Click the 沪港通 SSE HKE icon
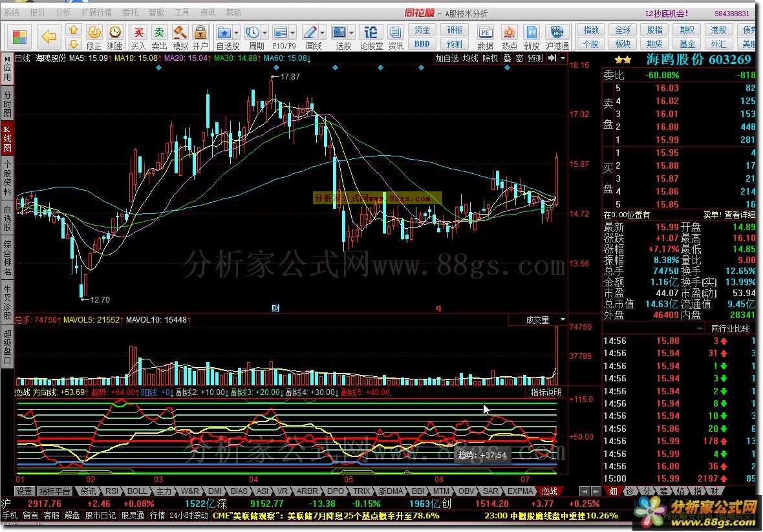Image resolution: width=763 pixels, height=532 pixels. click(x=557, y=37)
